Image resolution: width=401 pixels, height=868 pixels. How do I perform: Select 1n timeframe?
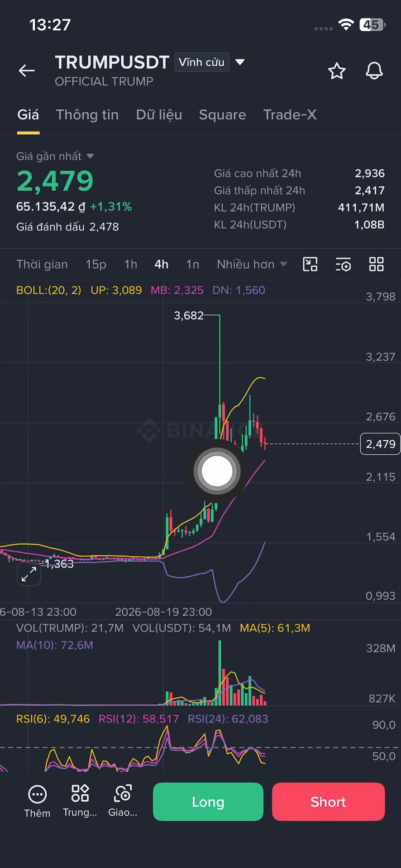pyautogui.click(x=193, y=264)
